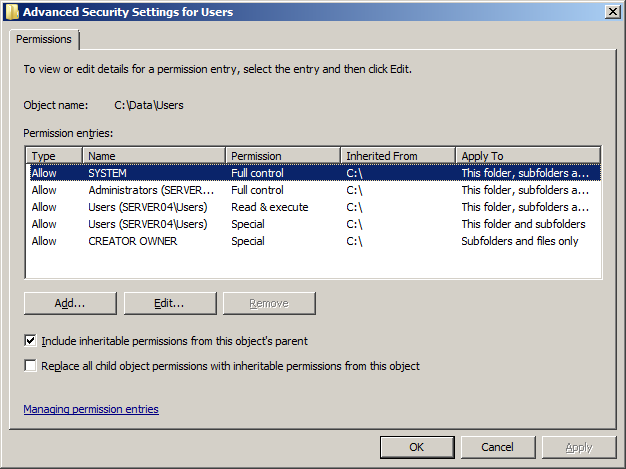Screen dimensions: 626x469
Task: Click the Name column header
Action: click(155, 156)
